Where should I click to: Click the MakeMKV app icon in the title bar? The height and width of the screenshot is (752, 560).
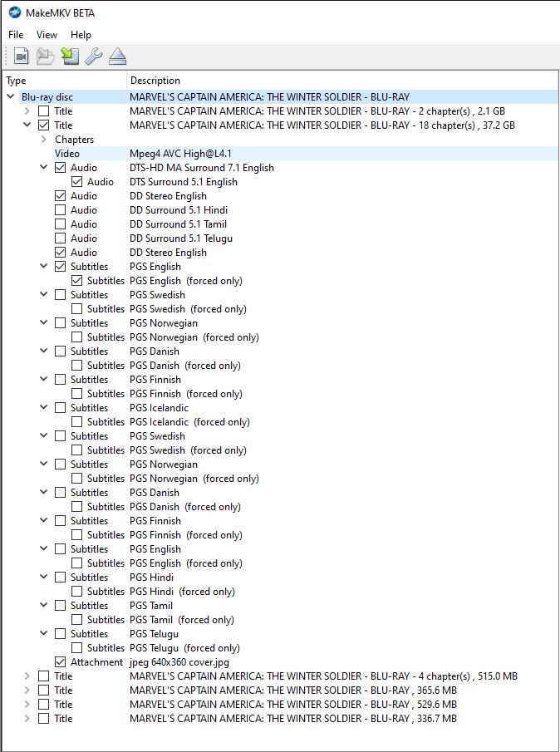[x=15, y=12]
